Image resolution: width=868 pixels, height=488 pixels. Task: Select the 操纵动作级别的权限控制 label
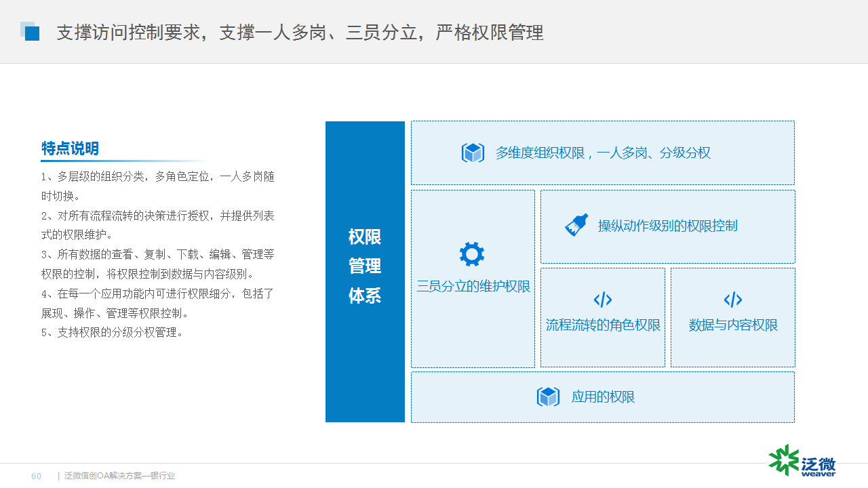tap(667, 226)
